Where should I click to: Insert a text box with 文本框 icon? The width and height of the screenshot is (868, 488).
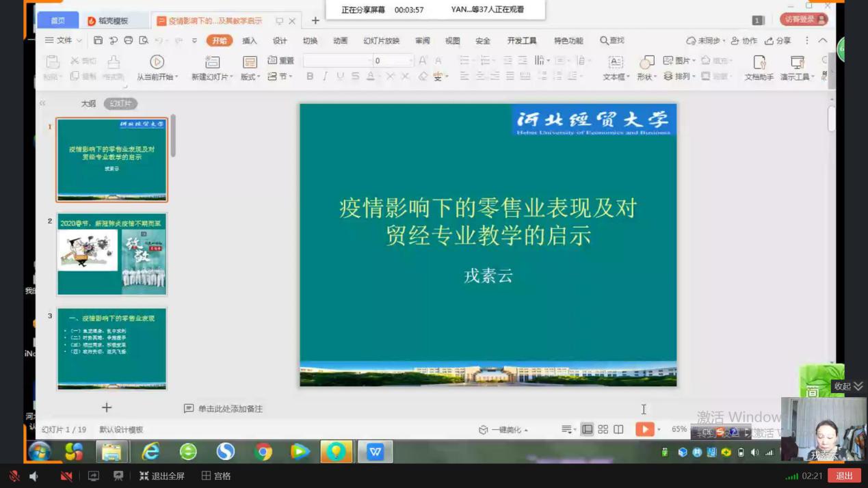coord(616,63)
